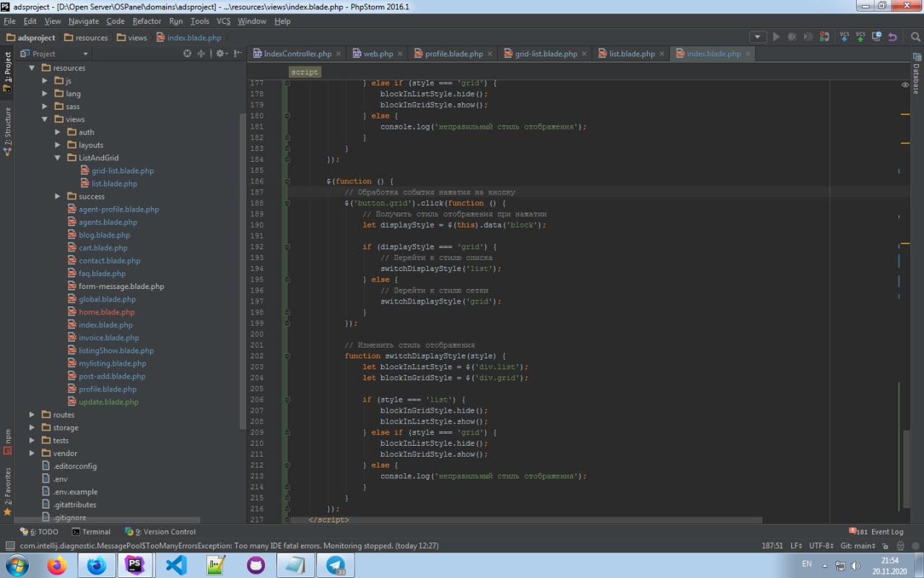The height and width of the screenshot is (578, 924).
Task: Close the index.blade.php tab
Action: point(748,53)
